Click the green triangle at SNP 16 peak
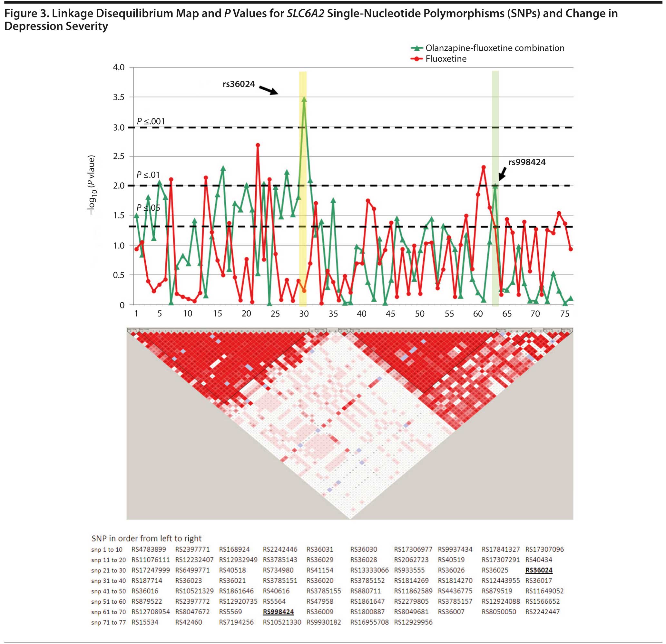The width and height of the screenshot is (666, 644). pyautogui.click(x=223, y=169)
